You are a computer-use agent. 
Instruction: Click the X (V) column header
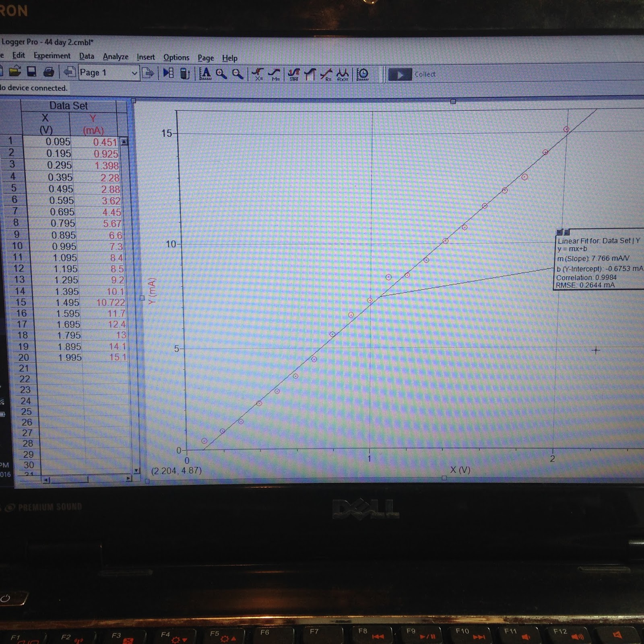[x=45, y=124]
